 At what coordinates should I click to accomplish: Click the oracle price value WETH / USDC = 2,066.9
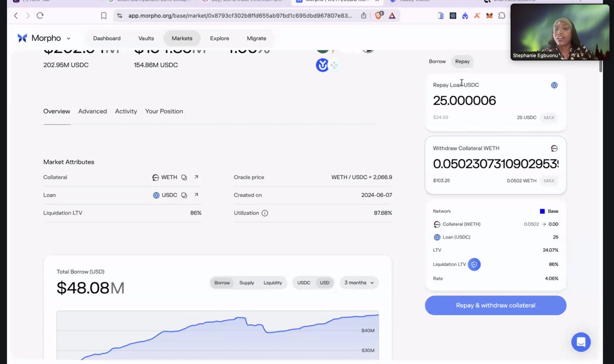point(362,177)
